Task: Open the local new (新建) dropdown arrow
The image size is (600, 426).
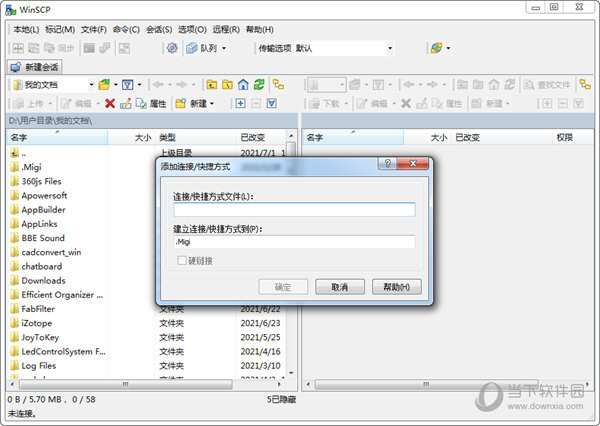Action: 212,103
